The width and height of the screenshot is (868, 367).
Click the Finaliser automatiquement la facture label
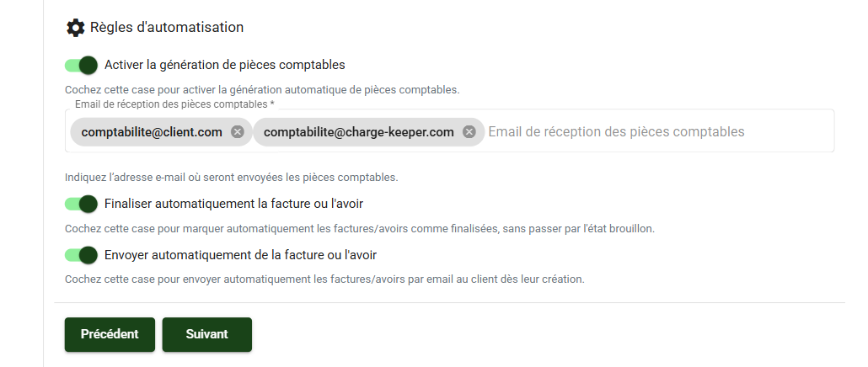coord(233,204)
